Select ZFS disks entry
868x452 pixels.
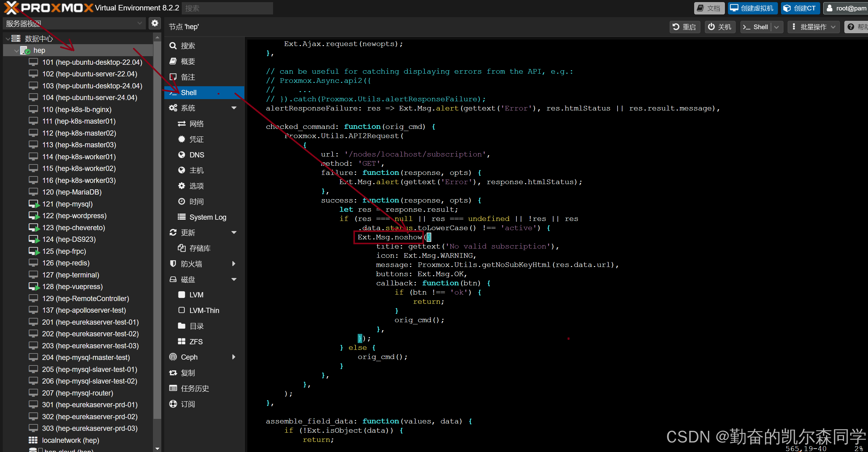tap(196, 341)
